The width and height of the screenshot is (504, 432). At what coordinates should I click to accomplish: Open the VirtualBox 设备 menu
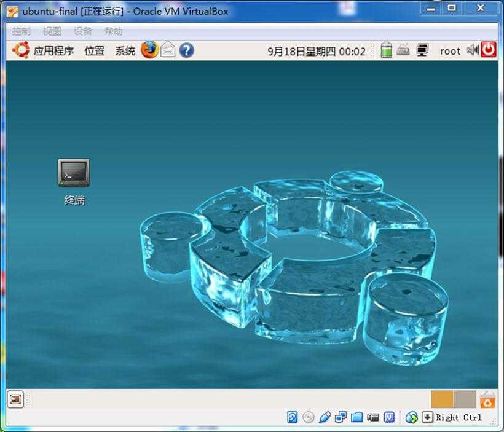point(83,31)
